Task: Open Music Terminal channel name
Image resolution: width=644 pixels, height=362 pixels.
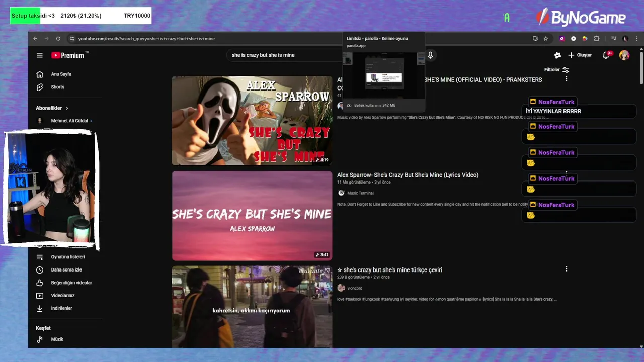Action: pos(360,193)
